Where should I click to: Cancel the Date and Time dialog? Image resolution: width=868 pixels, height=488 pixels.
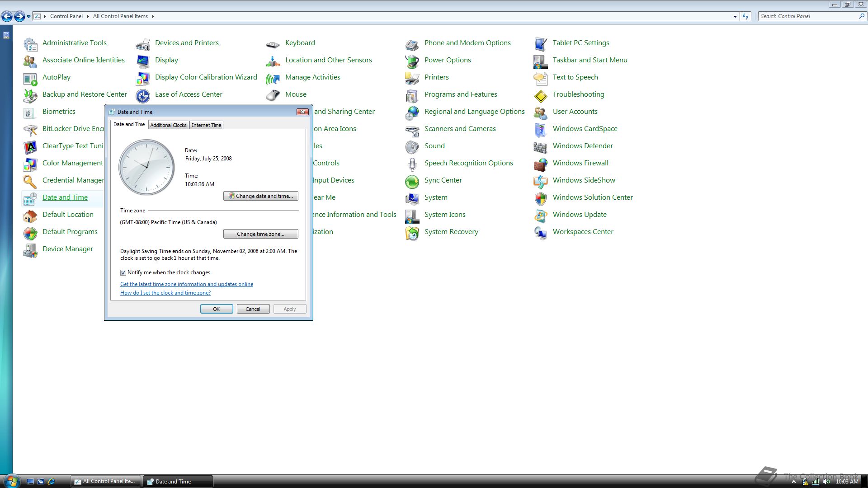(x=253, y=309)
